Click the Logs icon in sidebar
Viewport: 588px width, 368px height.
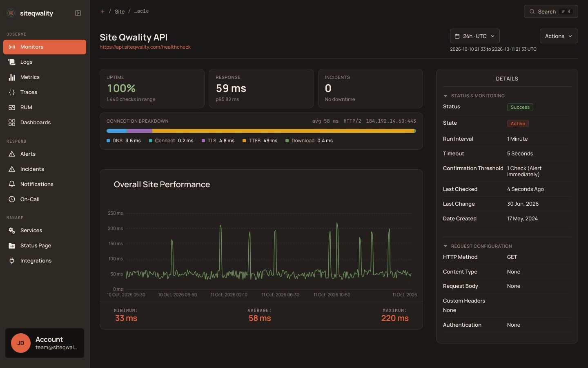point(12,62)
